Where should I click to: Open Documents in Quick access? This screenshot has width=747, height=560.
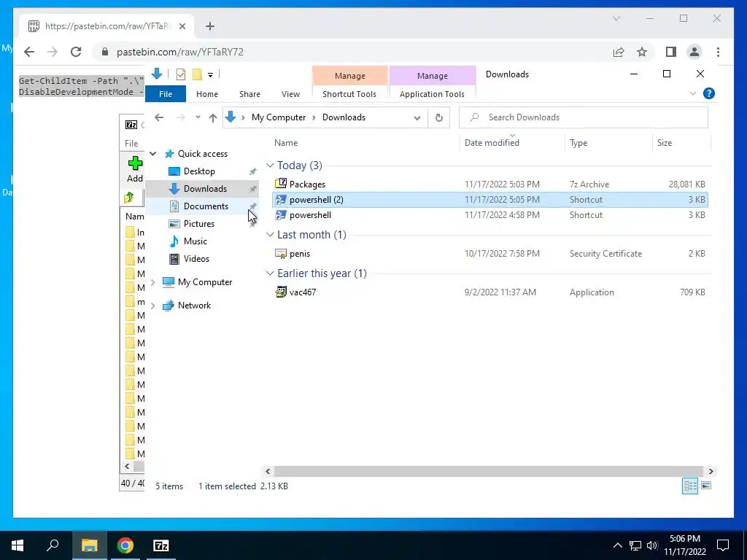pyautogui.click(x=206, y=206)
